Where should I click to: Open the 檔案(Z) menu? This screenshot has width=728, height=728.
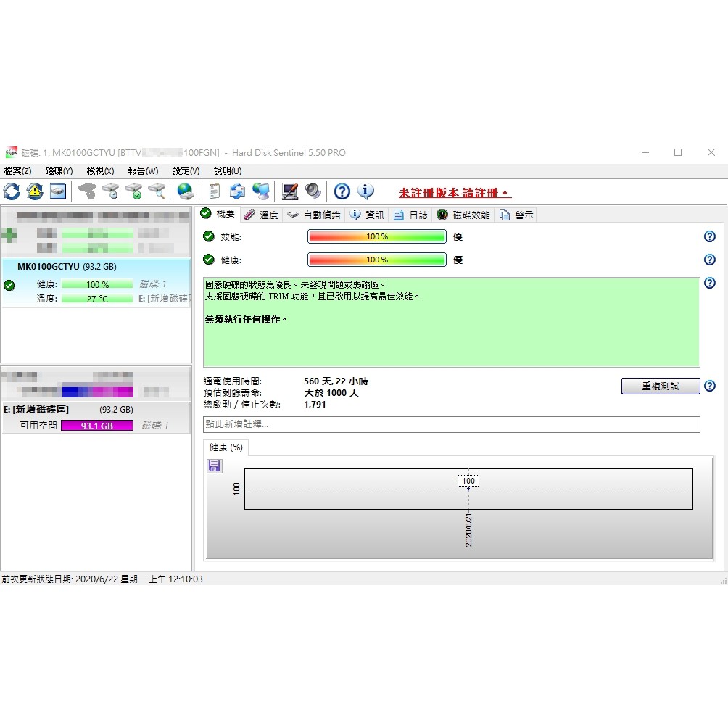click(x=17, y=171)
